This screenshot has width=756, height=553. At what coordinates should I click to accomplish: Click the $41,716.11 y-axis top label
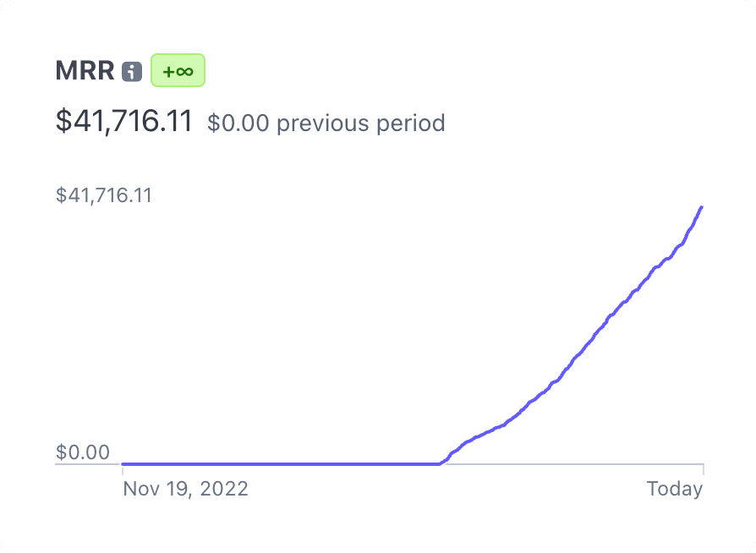click(104, 195)
